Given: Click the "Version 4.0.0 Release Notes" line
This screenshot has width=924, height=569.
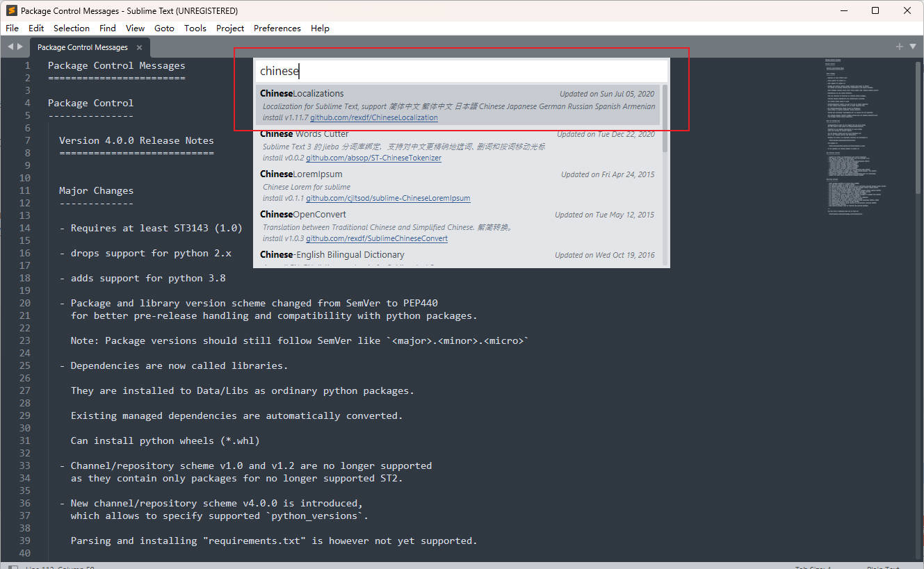Looking at the screenshot, I should click(x=136, y=140).
